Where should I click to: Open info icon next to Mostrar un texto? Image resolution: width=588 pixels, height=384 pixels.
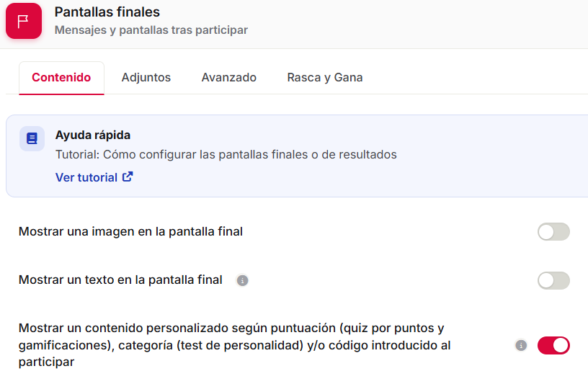242,280
